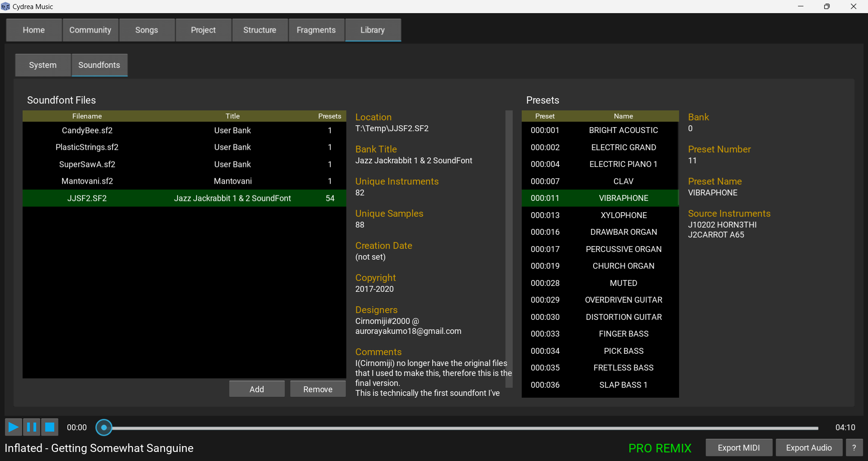Select the Library tab
The width and height of the screenshot is (868, 461).
(x=373, y=30)
